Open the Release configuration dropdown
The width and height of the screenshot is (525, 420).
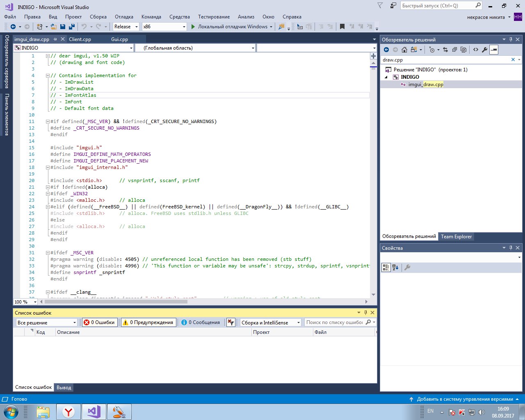[126, 27]
